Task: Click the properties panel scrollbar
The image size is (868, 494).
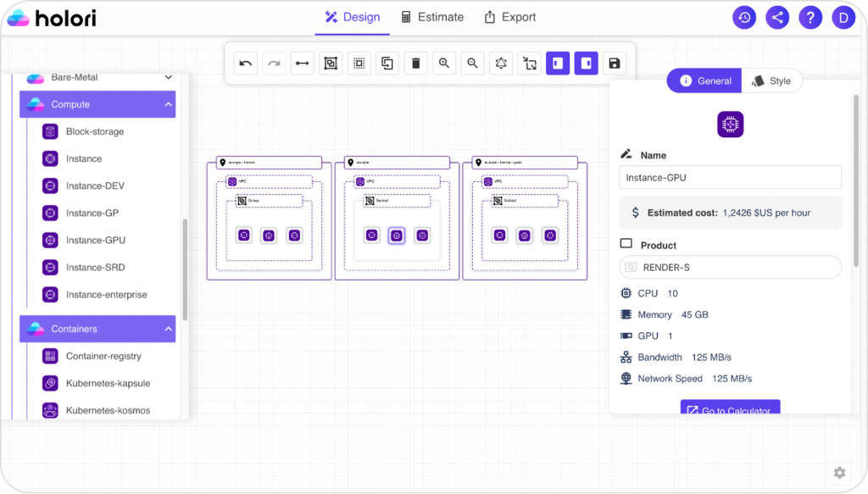Action: (856, 181)
